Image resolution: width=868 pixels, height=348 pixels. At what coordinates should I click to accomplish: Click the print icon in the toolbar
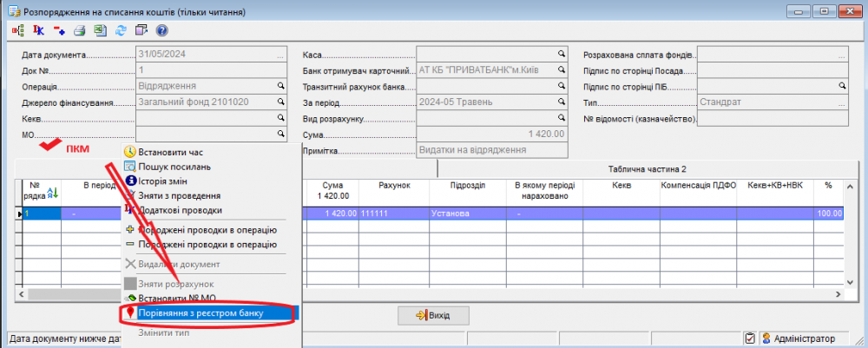coord(79,30)
